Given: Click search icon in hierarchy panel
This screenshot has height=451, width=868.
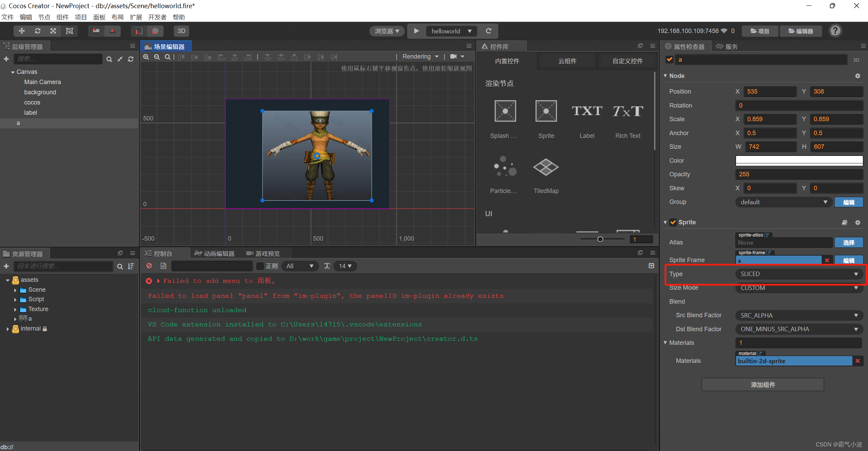Looking at the screenshot, I should click(x=109, y=59).
